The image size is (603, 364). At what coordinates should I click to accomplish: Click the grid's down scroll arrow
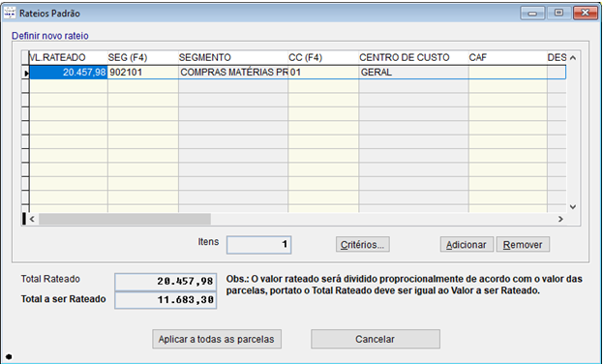(x=573, y=207)
